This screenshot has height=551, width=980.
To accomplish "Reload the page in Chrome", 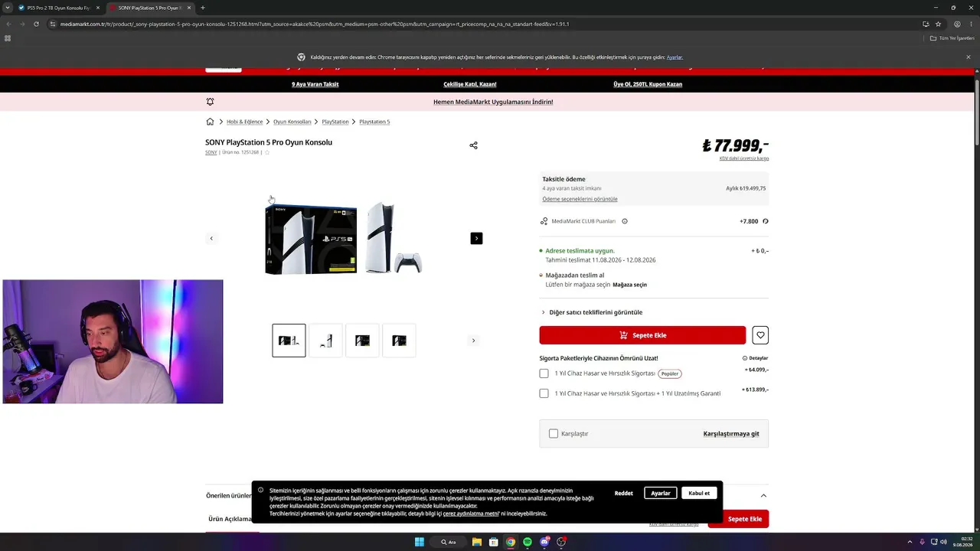I will (x=36, y=24).
